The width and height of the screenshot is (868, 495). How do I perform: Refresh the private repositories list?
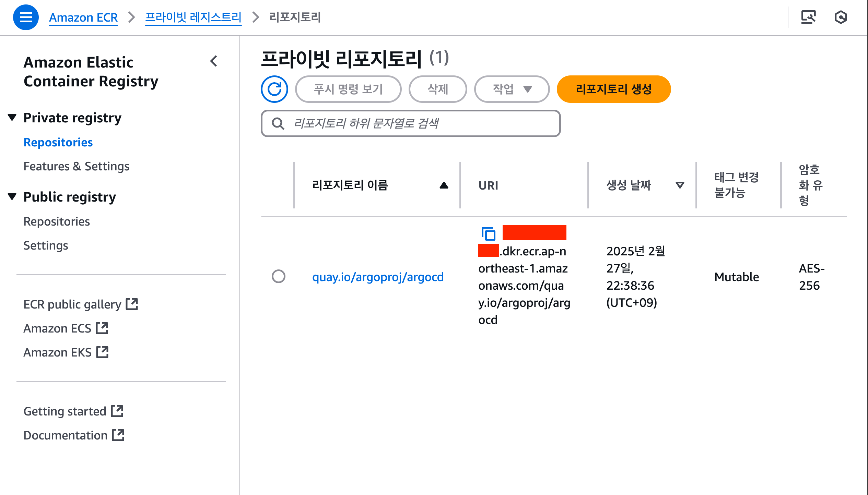click(274, 89)
